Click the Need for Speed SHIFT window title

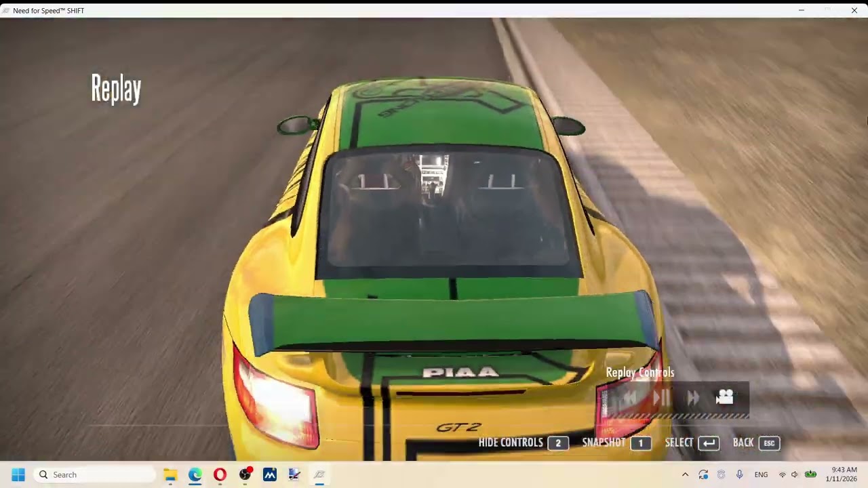[x=49, y=11]
